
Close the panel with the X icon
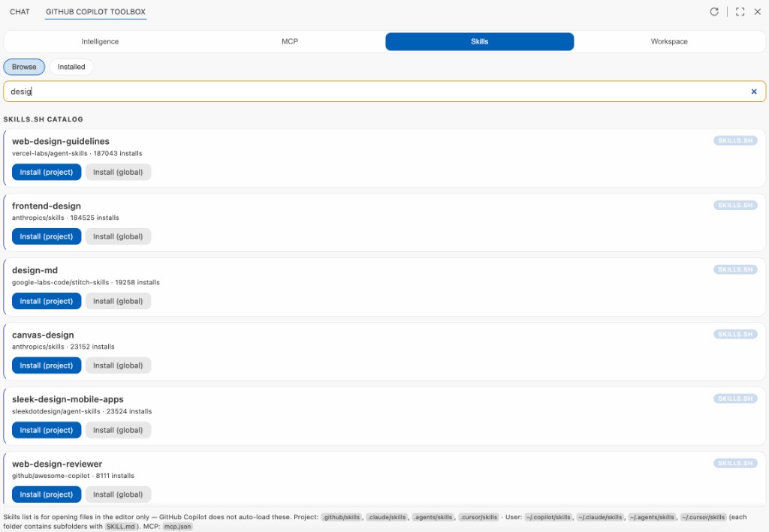point(757,12)
